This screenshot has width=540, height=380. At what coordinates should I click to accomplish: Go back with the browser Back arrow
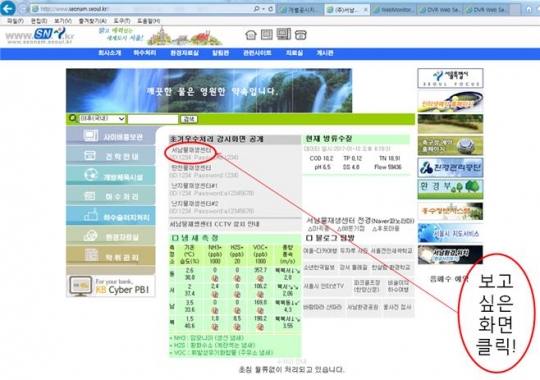point(7,8)
